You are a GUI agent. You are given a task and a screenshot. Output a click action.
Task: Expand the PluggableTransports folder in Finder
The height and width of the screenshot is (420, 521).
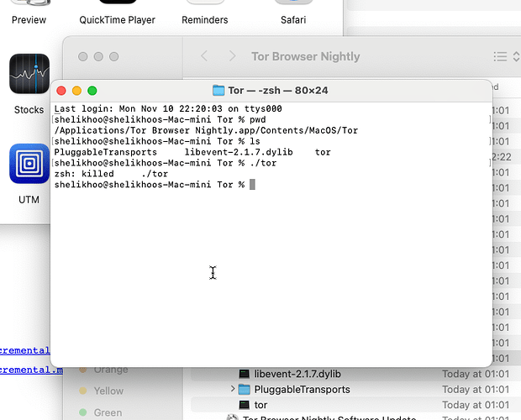click(x=233, y=389)
